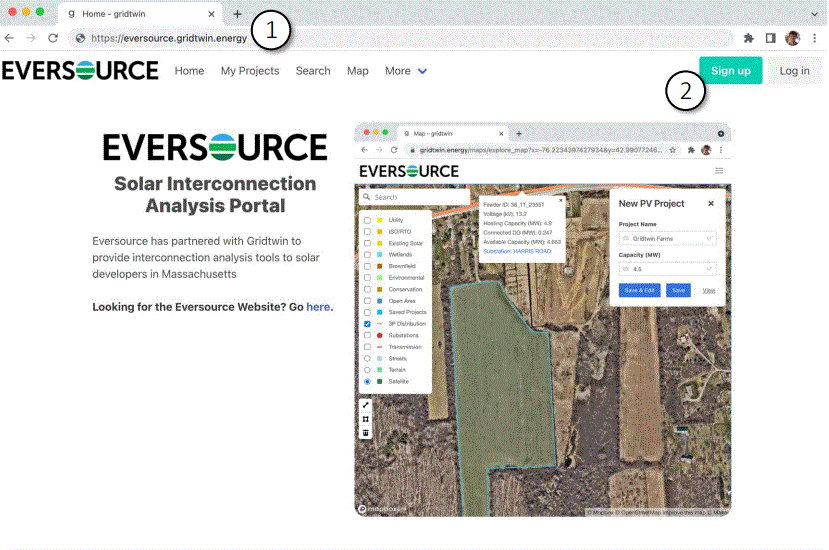The image size is (829, 550).
Task: Click the Map - gridtwin tab in embedded window
Action: pos(453,134)
